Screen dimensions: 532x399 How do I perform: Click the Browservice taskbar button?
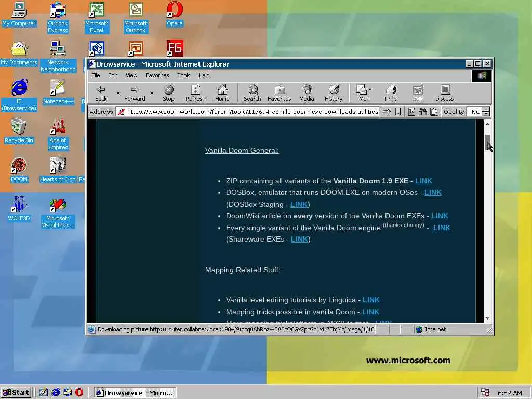pos(135,393)
